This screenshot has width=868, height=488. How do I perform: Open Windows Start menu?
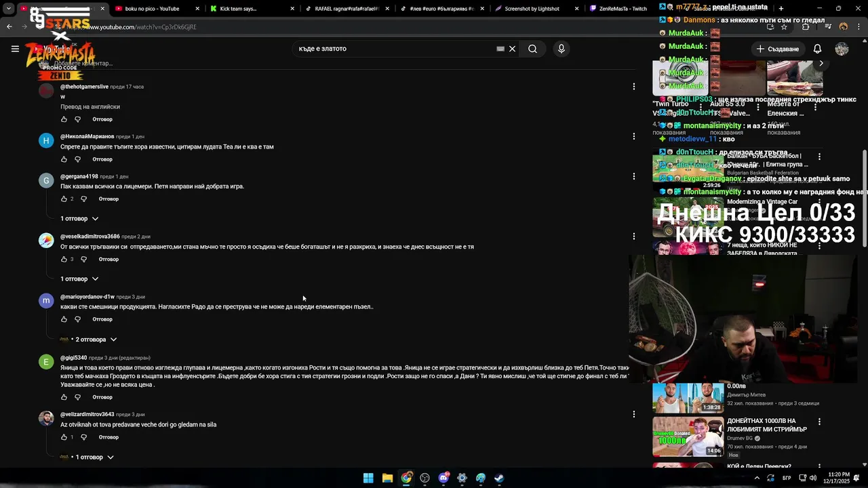click(368, 478)
